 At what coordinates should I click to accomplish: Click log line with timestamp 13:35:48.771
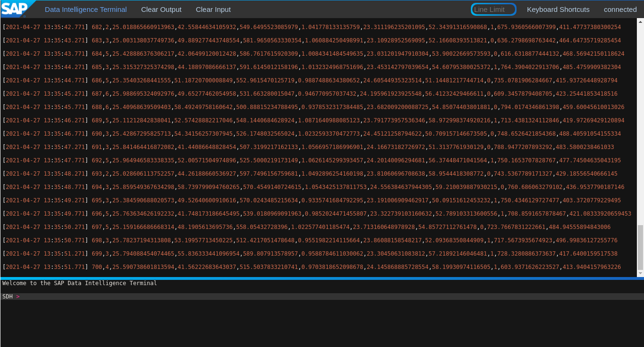tap(313, 187)
